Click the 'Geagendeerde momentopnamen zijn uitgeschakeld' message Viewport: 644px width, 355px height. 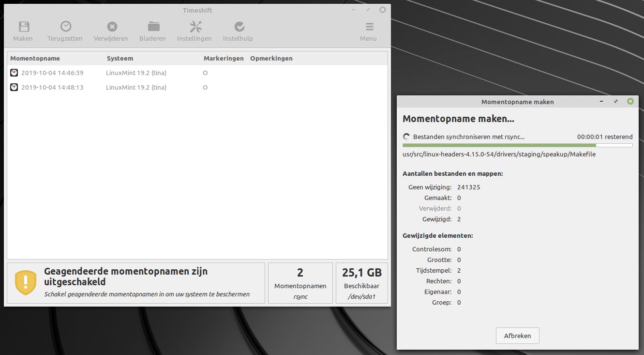click(x=126, y=277)
